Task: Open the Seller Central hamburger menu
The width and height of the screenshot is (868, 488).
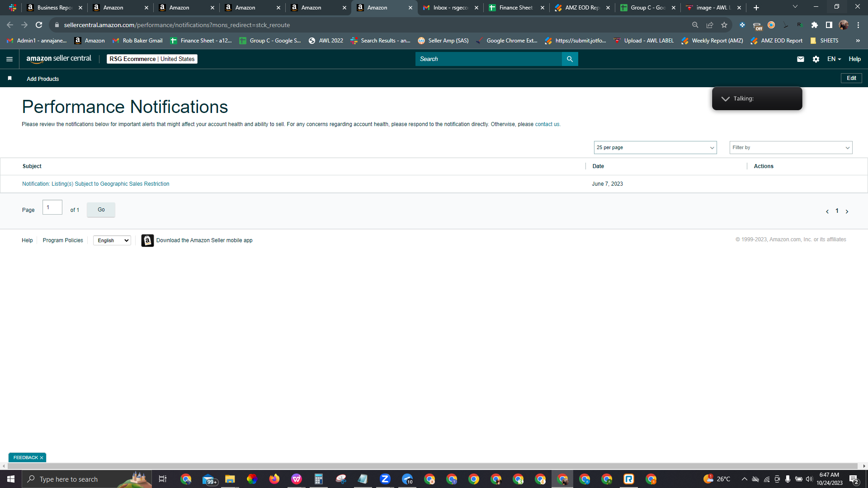Action: [x=9, y=59]
